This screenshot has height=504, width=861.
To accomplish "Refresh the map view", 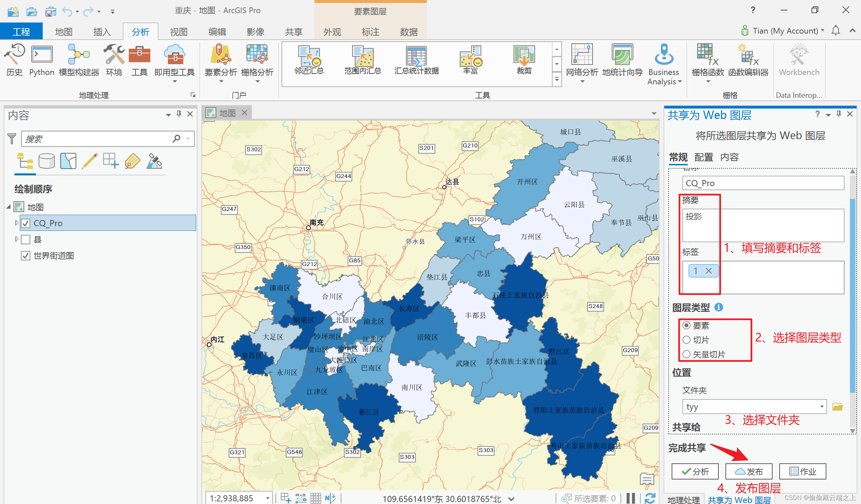I will 650,498.
